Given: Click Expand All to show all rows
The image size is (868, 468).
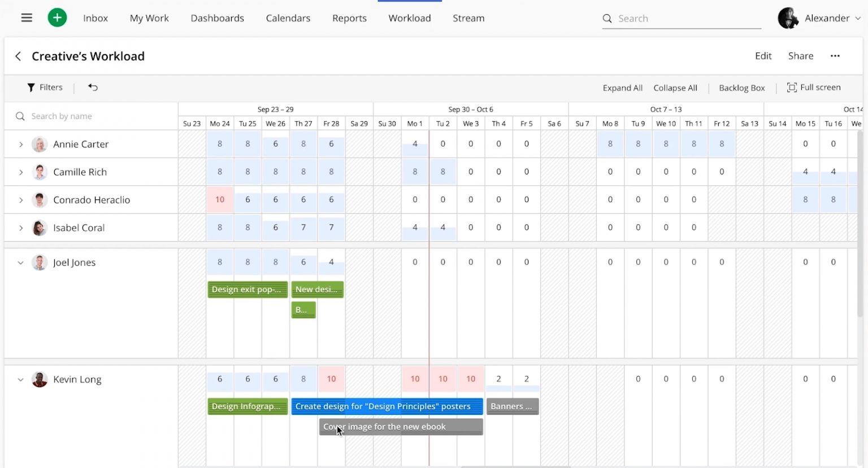Looking at the screenshot, I should click(x=622, y=88).
